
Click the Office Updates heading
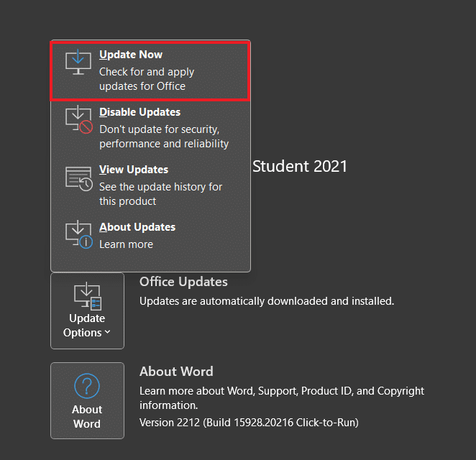tap(183, 282)
